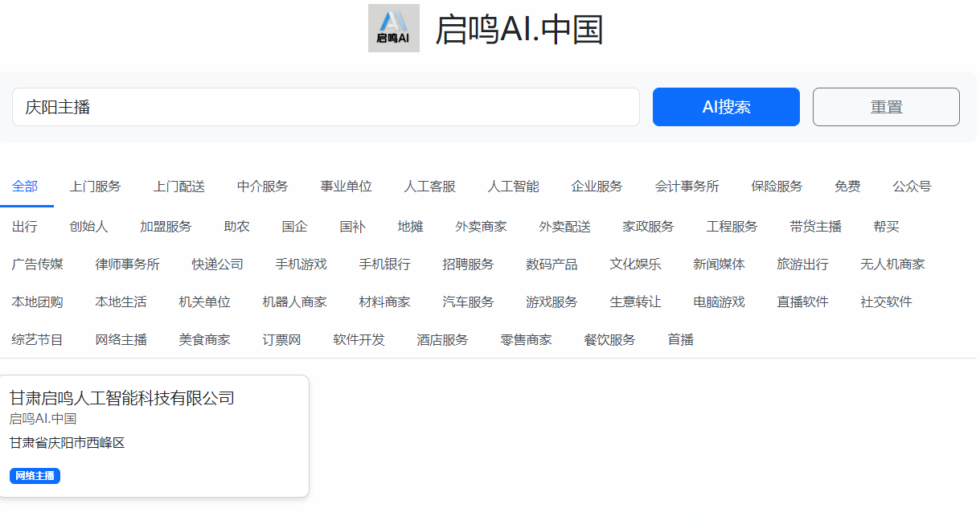Filter by 帮买 tab
Screen dimensions: 980x525
pos(887,227)
